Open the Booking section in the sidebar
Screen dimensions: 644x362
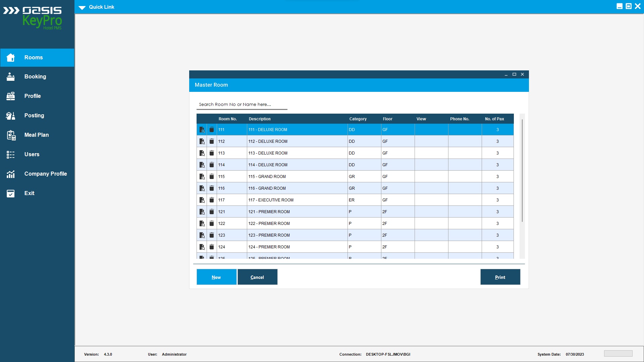pyautogui.click(x=35, y=77)
